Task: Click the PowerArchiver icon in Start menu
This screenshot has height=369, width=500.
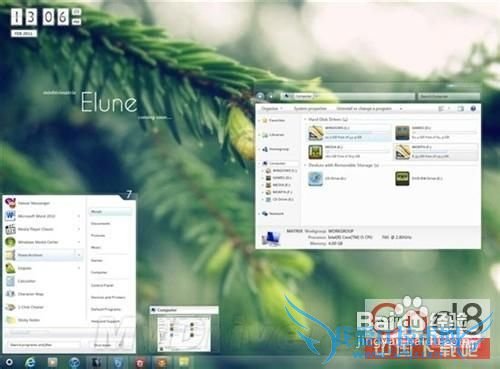Action: (x=10, y=255)
